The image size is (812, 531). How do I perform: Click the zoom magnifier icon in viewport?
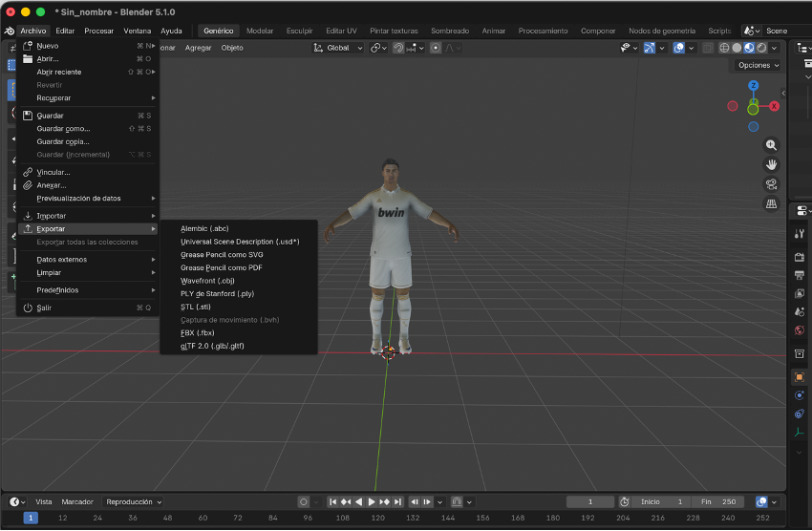tap(771, 145)
